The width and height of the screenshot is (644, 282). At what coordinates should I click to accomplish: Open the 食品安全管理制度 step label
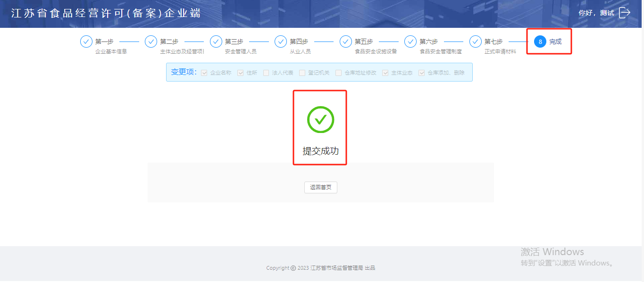[x=440, y=51]
